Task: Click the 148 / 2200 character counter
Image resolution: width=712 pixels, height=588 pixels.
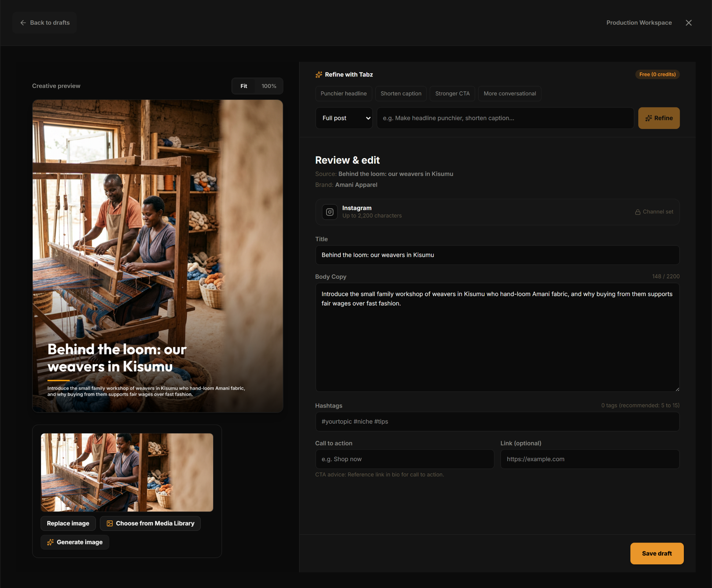Action: 666,276
